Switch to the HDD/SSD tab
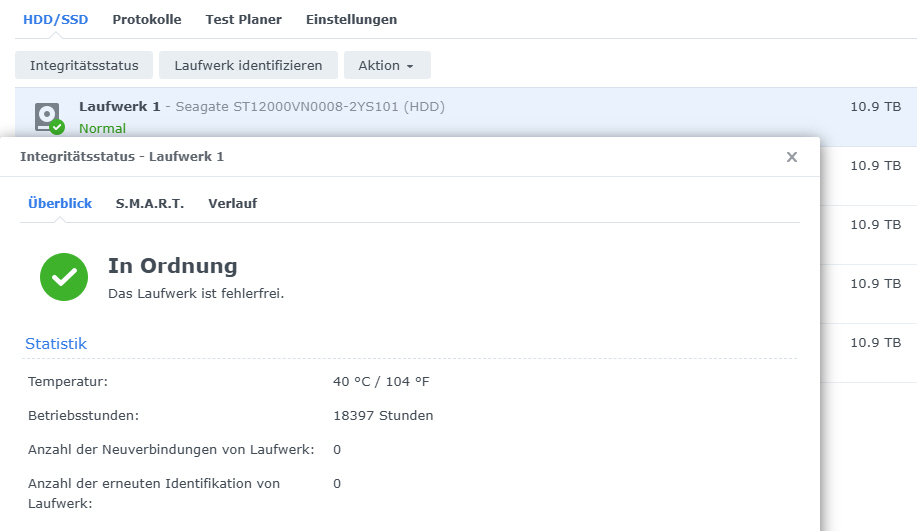Image resolution: width=917 pixels, height=531 pixels. point(55,19)
